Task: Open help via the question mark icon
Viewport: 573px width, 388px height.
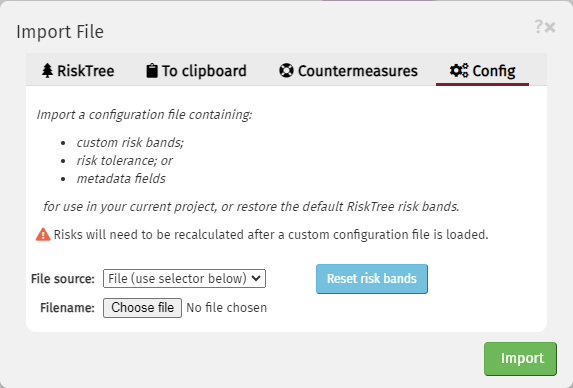Action: pos(538,27)
